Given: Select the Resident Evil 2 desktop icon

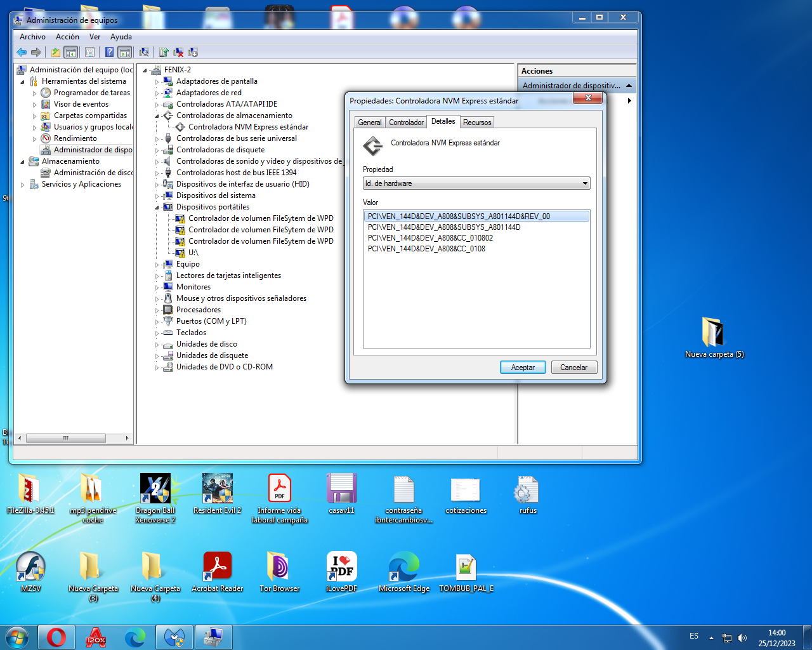Looking at the screenshot, I should [x=218, y=494].
